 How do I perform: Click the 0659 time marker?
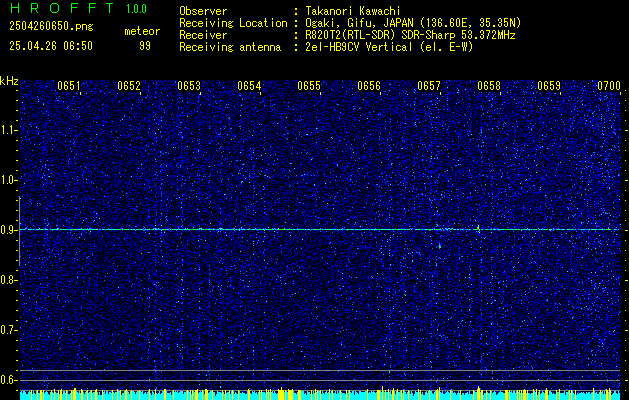pos(549,86)
